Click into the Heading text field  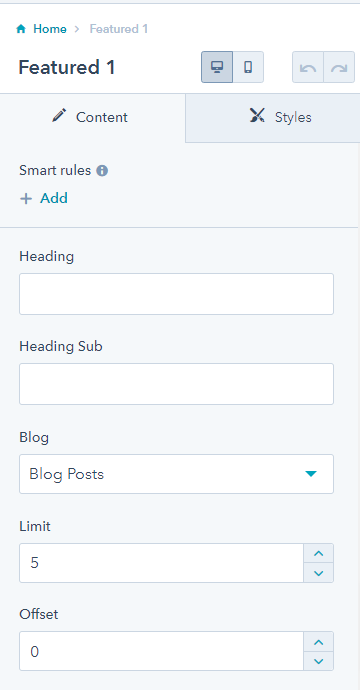[176, 294]
